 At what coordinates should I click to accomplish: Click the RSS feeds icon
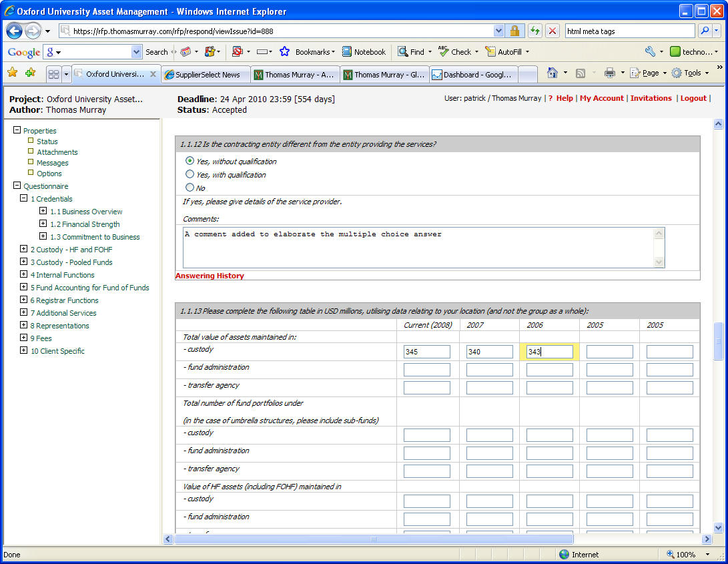click(x=581, y=73)
